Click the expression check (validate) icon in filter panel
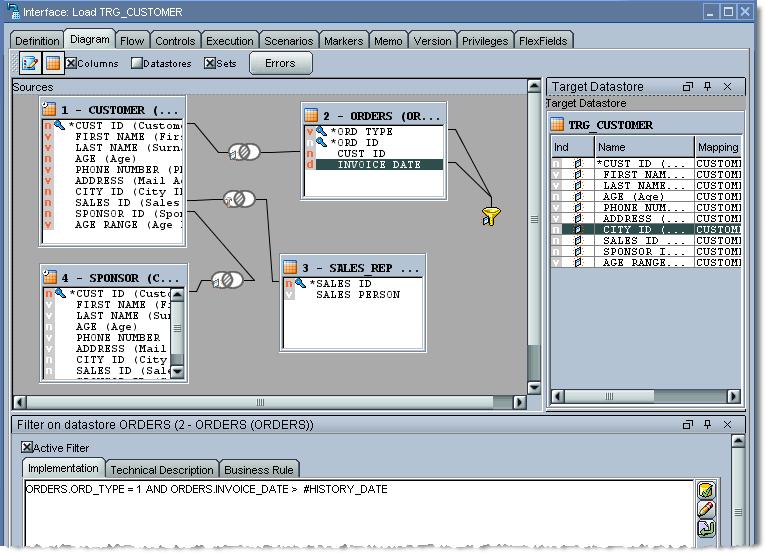Screen dimensions: 765x553 click(x=706, y=490)
